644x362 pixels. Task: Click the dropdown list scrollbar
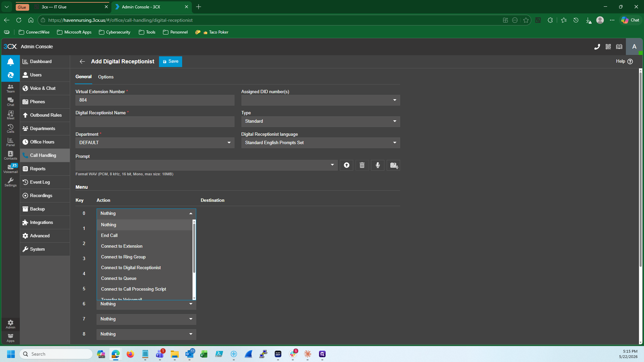(x=194, y=248)
